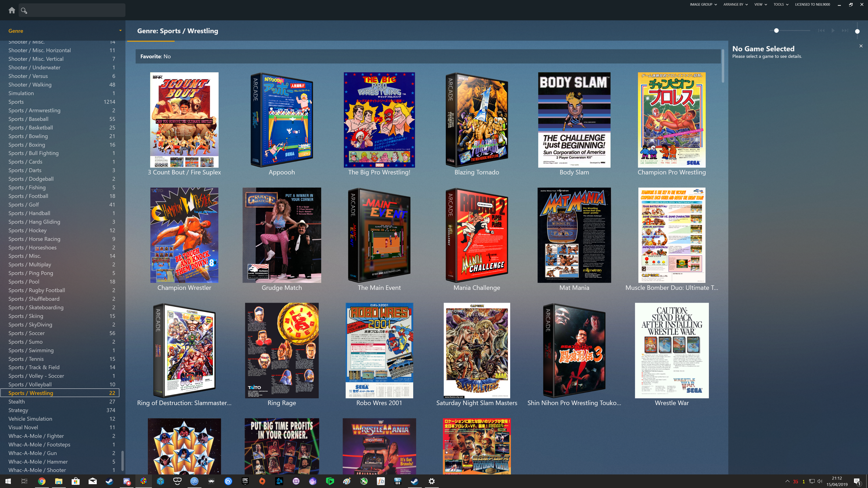Select the Robo Wres 2001 flyer
Viewport: 868px width, 488px height.
point(379,350)
